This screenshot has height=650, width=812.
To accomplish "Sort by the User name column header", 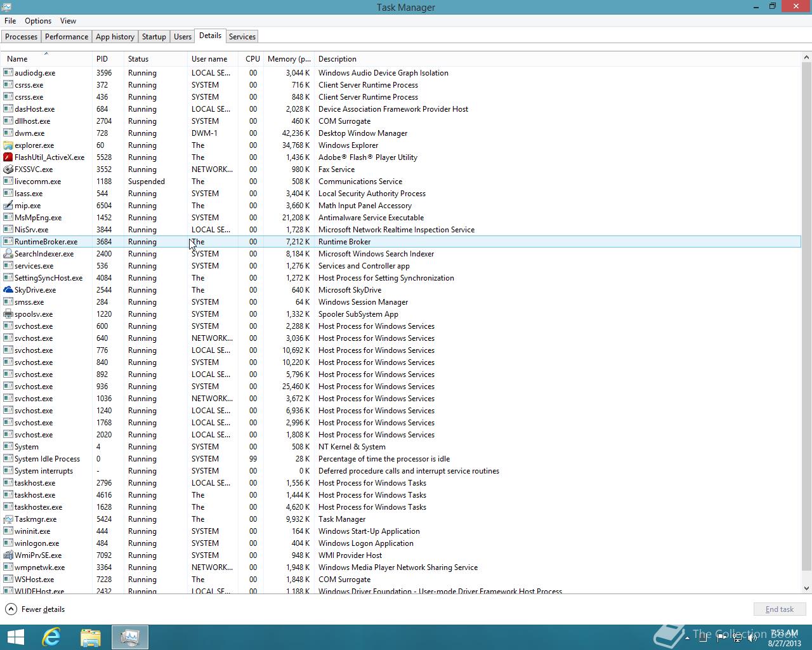I will point(213,58).
